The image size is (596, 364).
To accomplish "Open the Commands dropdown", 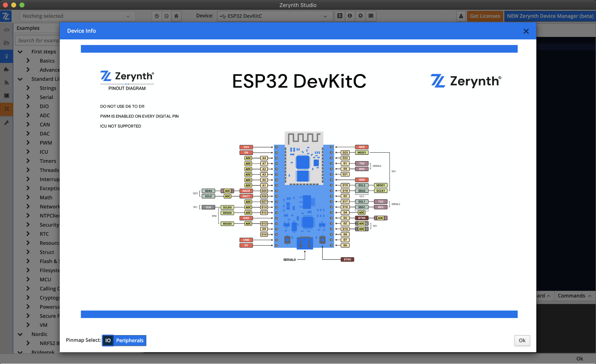I will [x=575, y=296].
